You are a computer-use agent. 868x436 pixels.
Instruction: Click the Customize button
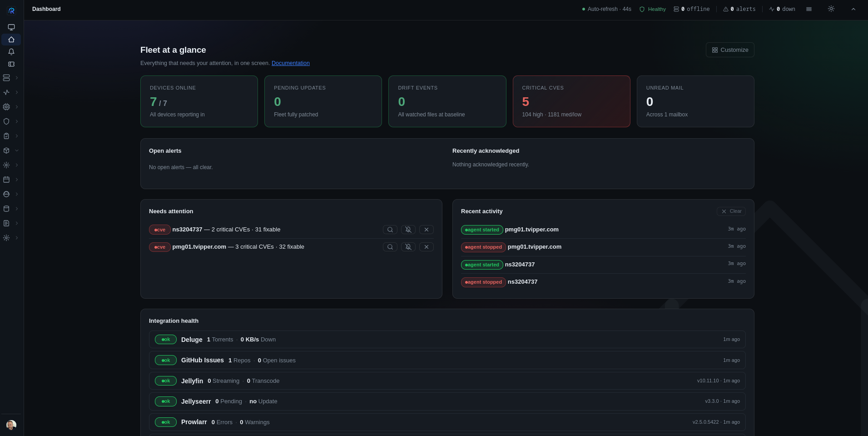[x=730, y=50]
